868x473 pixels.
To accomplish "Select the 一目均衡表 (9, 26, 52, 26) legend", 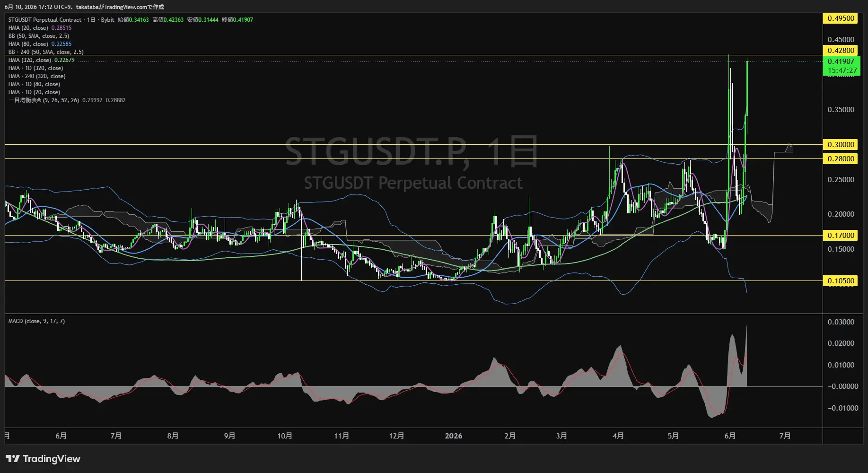I will (x=67, y=100).
